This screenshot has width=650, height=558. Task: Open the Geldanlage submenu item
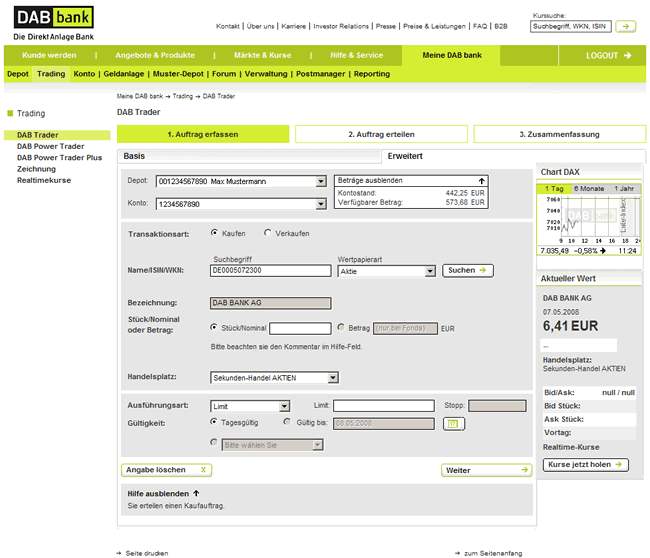tap(124, 74)
